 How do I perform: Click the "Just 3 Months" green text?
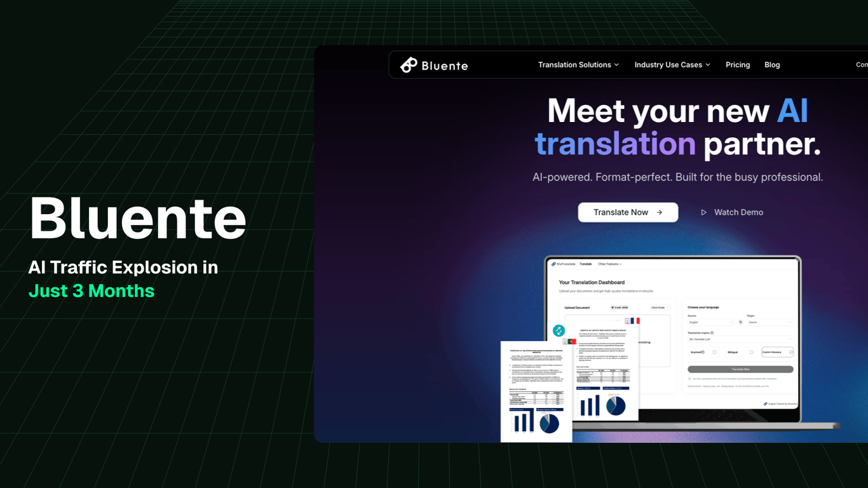pos(92,290)
